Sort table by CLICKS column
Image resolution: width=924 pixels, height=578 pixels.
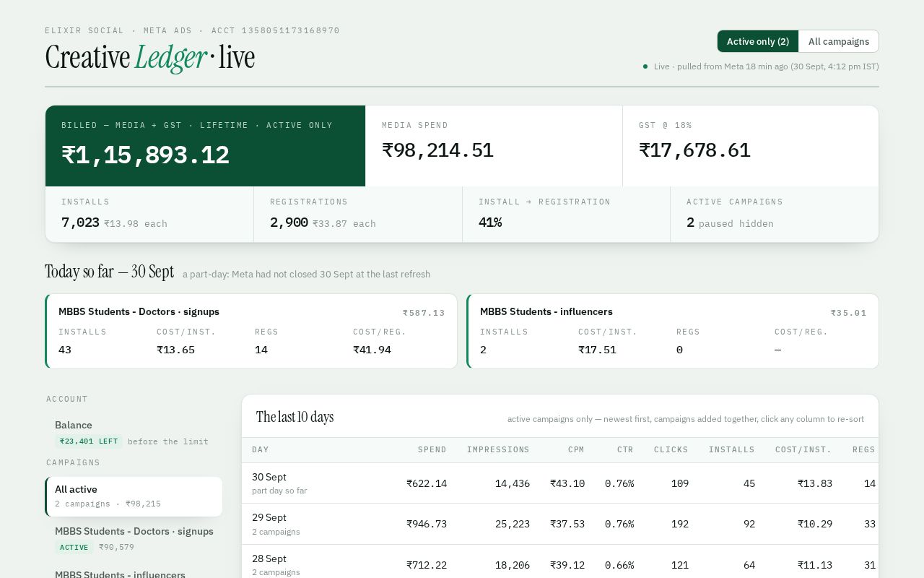[x=671, y=449]
